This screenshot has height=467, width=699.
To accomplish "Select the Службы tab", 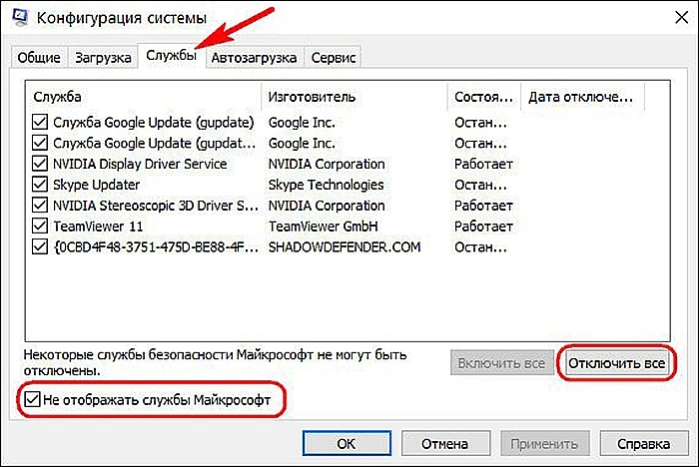I will pyautogui.click(x=172, y=55).
